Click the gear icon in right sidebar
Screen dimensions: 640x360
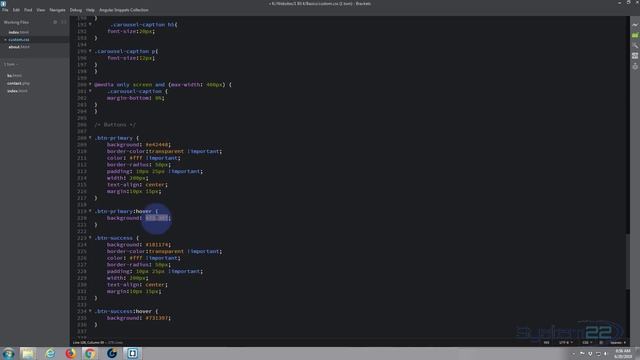point(635,66)
